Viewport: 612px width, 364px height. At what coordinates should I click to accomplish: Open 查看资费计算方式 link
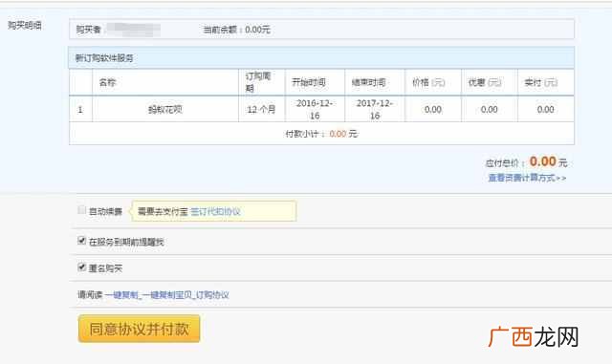(x=527, y=178)
